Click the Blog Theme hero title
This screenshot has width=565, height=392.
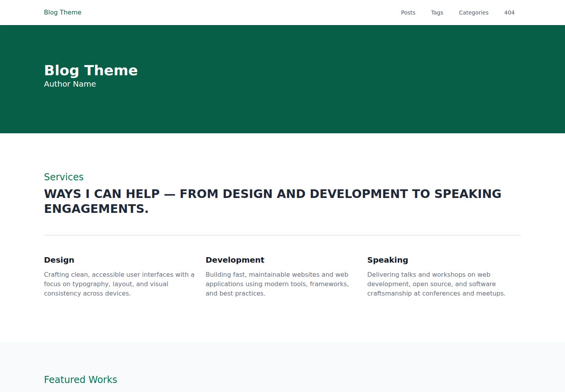pos(91,71)
